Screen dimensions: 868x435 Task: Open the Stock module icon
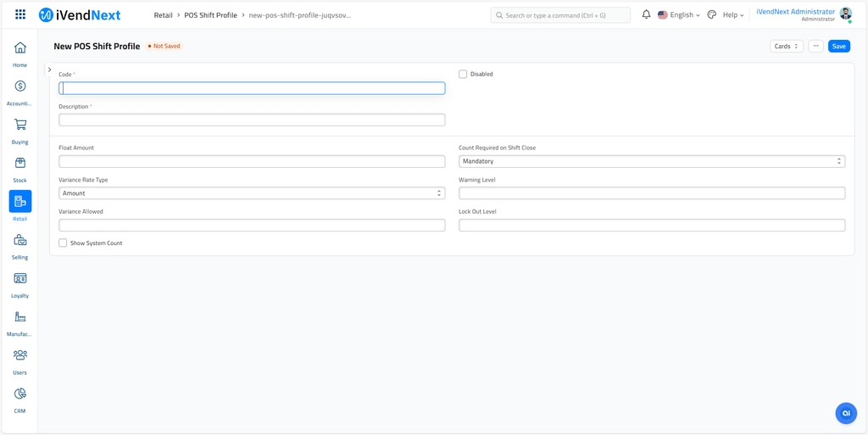(x=20, y=163)
